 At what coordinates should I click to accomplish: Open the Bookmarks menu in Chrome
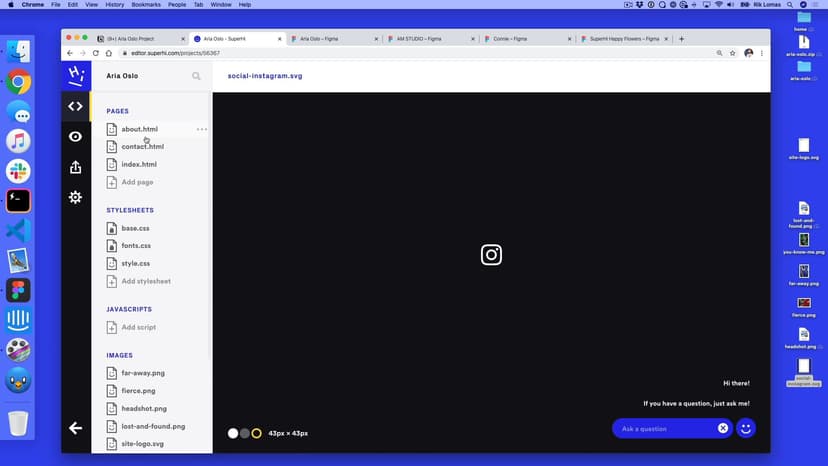coord(145,5)
